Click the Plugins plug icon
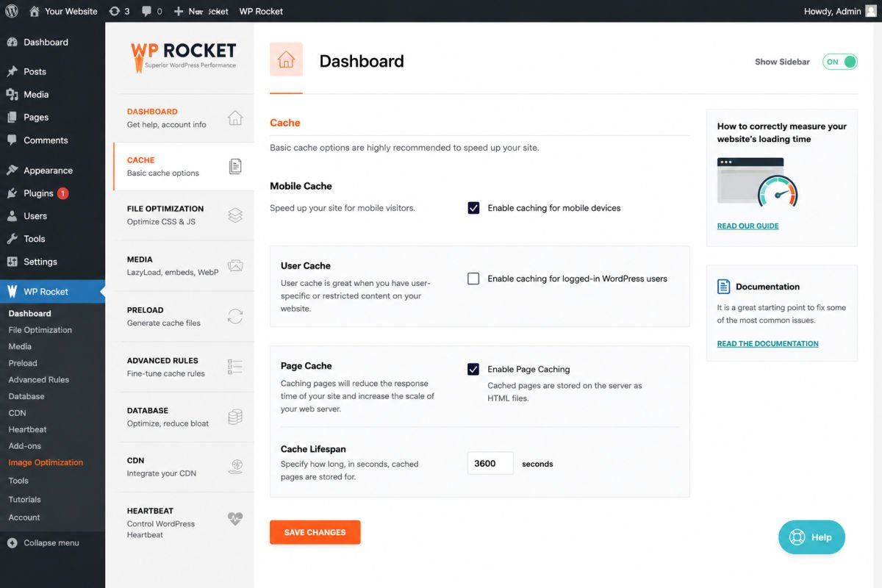Image resolution: width=882 pixels, height=588 pixels. [12, 193]
